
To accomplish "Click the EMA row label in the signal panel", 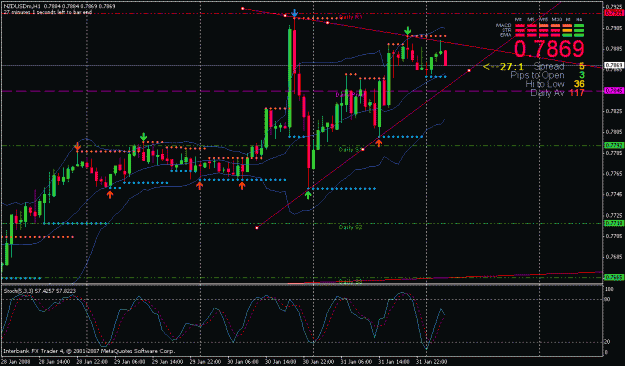I will click(x=505, y=35).
